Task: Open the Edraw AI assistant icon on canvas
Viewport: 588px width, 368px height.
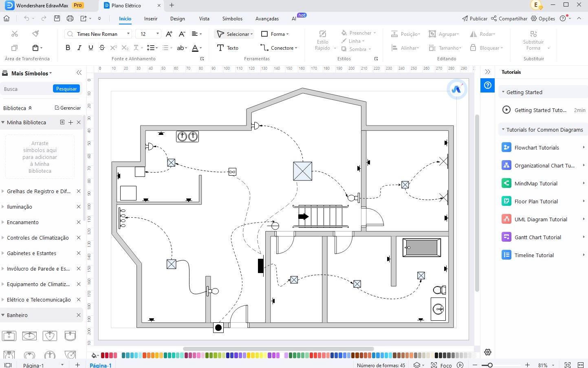Action: pyautogui.click(x=456, y=89)
